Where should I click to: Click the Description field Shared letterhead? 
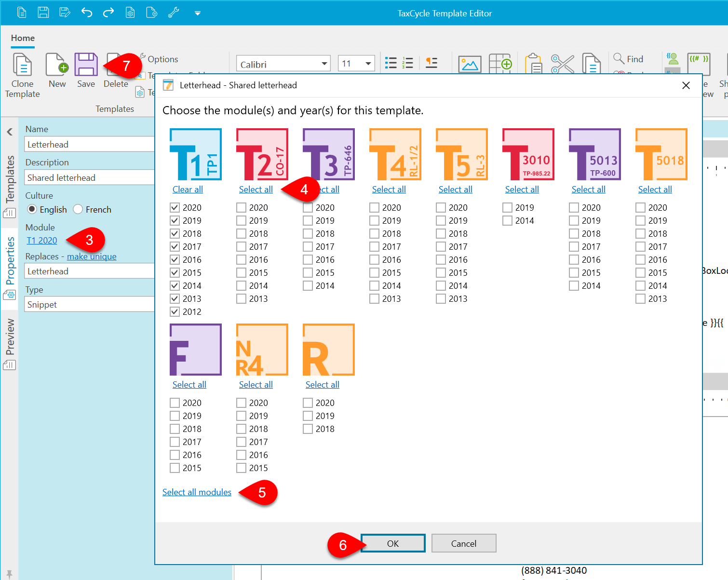pos(90,177)
